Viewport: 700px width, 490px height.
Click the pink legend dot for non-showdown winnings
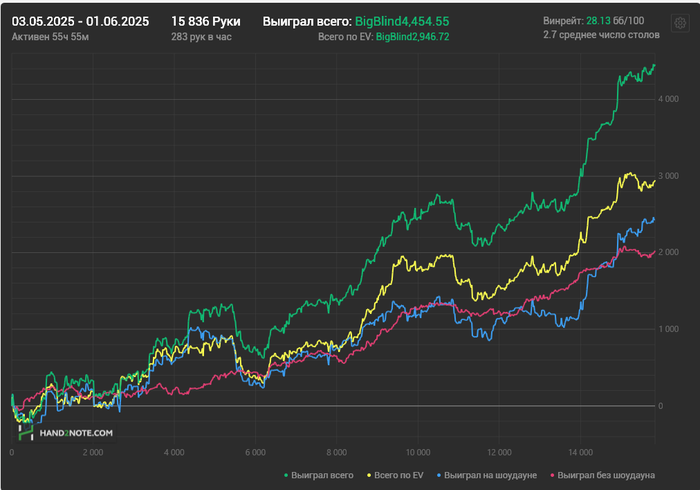552,476
